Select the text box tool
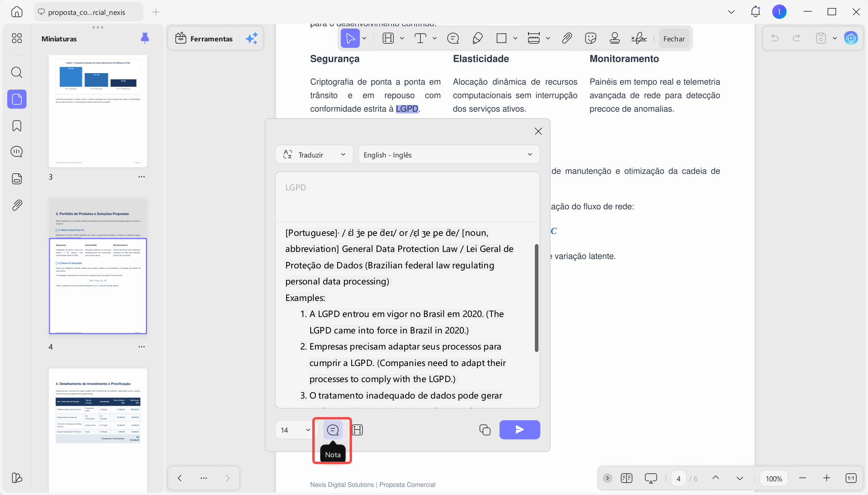 (420, 39)
